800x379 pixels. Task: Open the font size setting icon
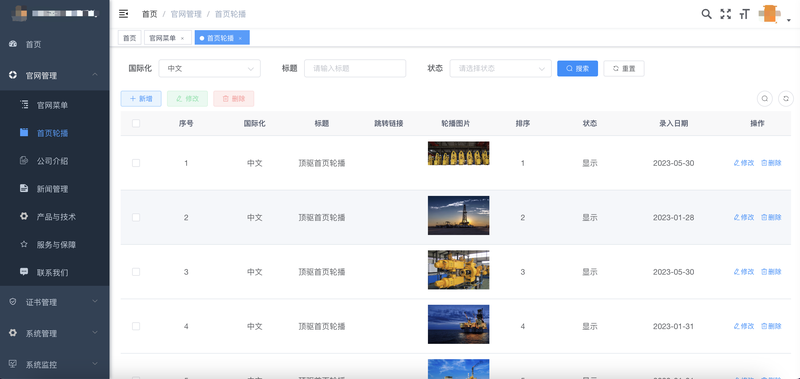[x=745, y=14]
